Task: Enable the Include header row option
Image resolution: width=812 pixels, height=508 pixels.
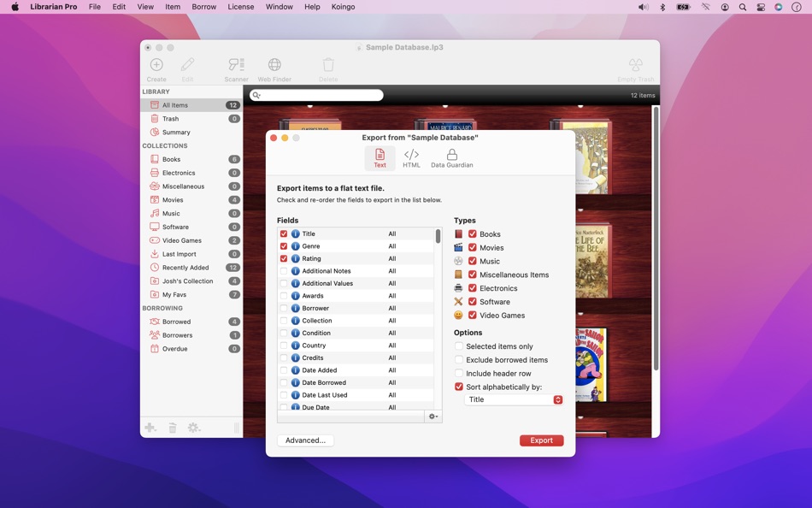Action: (459, 373)
